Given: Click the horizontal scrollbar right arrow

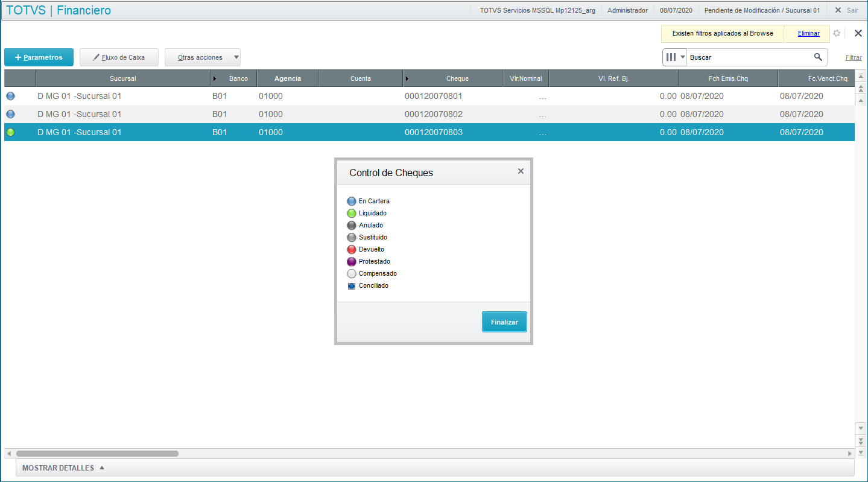Looking at the screenshot, I should [x=851, y=453].
